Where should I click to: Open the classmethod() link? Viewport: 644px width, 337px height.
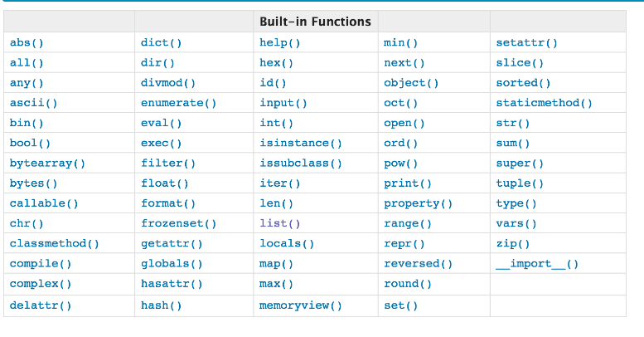coord(54,244)
